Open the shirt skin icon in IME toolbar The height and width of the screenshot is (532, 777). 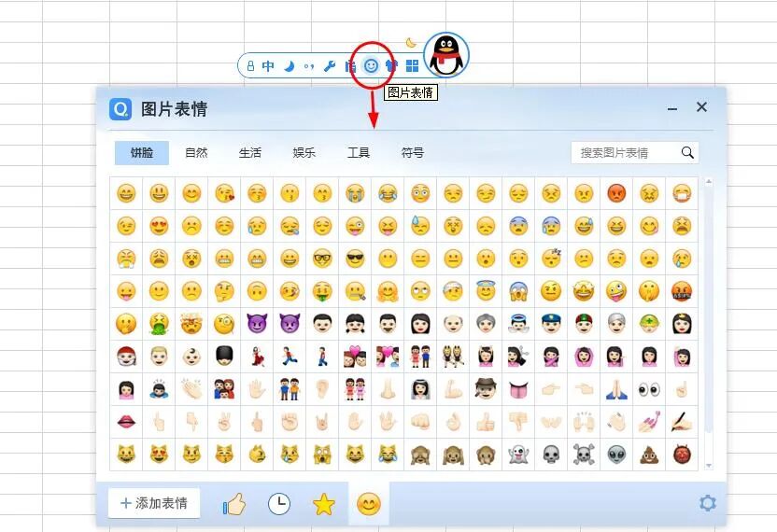pos(391,65)
